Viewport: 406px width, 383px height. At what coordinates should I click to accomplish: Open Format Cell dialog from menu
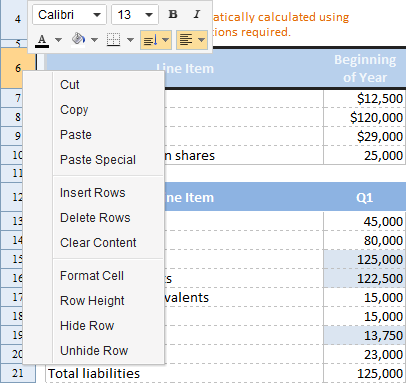coord(108,276)
